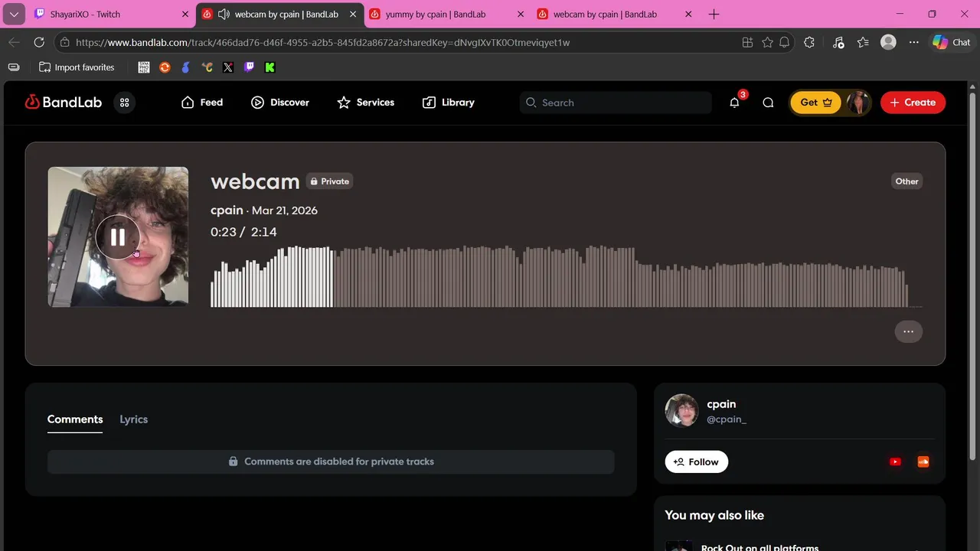Image resolution: width=980 pixels, height=551 pixels.
Task: Click the browser address bar URL
Action: tap(322, 42)
